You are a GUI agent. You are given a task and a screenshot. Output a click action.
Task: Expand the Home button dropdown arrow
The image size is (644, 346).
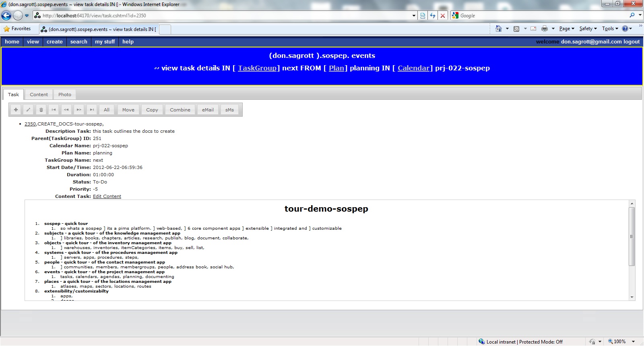click(507, 29)
